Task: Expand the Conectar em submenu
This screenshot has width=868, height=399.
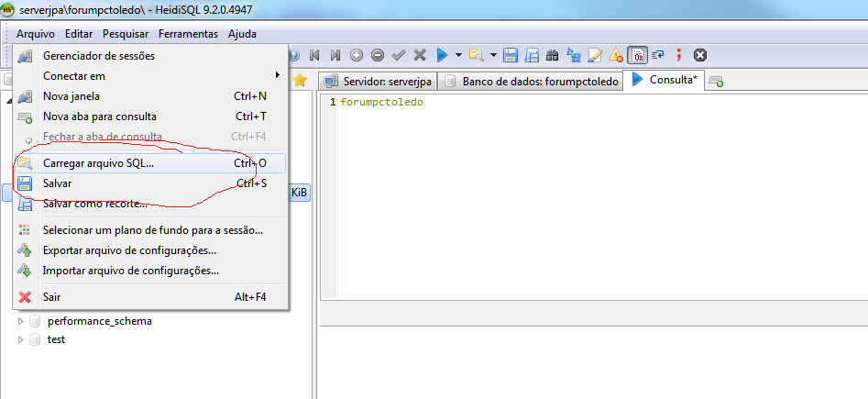Action: tap(149, 76)
